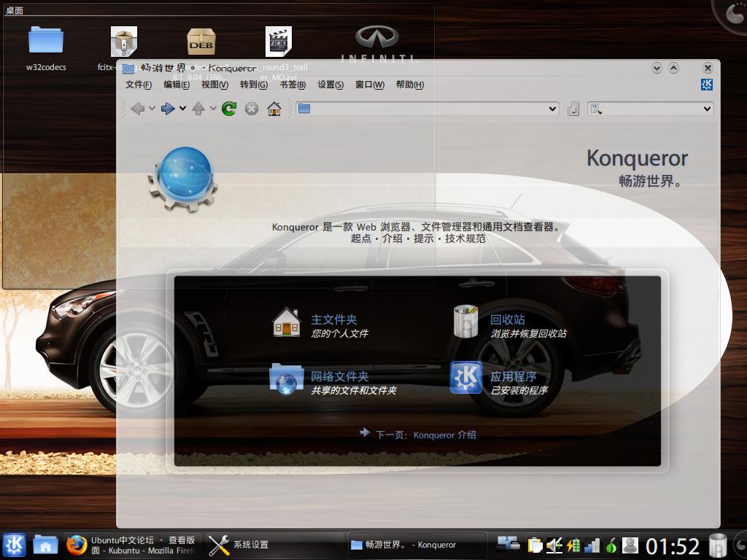The height and width of the screenshot is (560, 747).
Task: Open the 书签(B) menu
Action: point(293,85)
